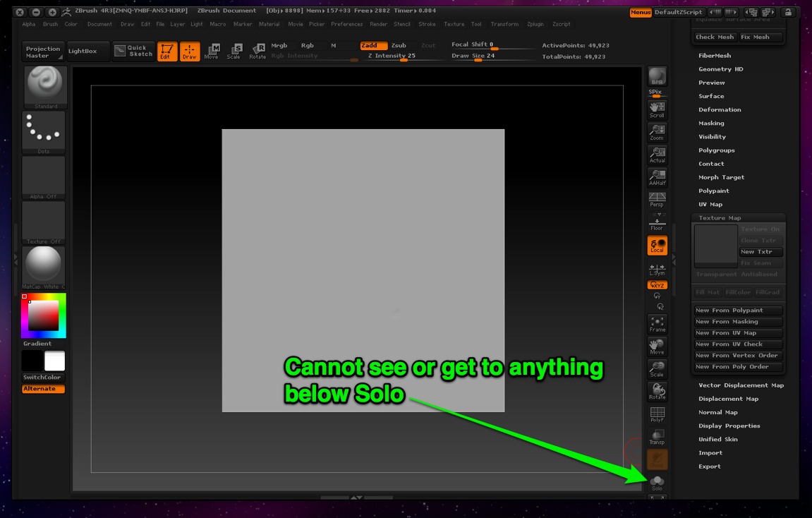Screen dimensions: 812x518
Task: Click the right shelf Move view icon
Action: coord(658,347)
